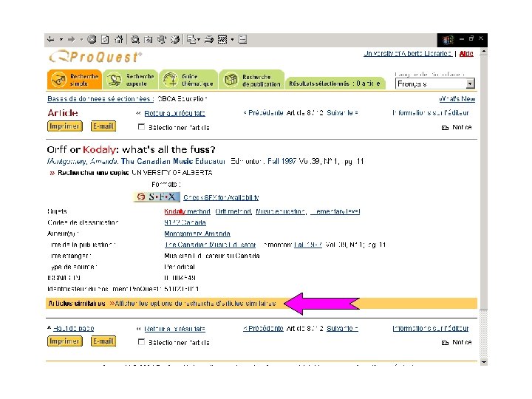532x399 pixels.
Task: Click the browser Mail icon
Action: 191,40
